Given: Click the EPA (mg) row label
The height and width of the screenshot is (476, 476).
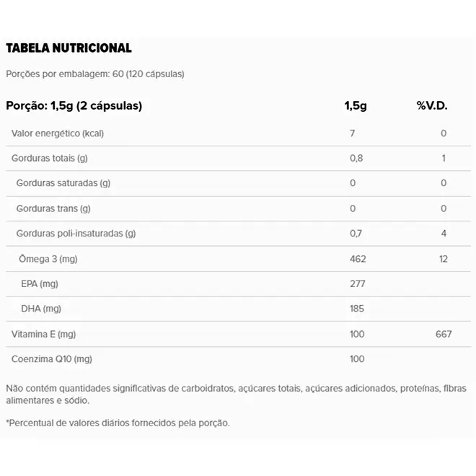Looking at the screenshot, I should pyautogui.click(x=40, y=284).
